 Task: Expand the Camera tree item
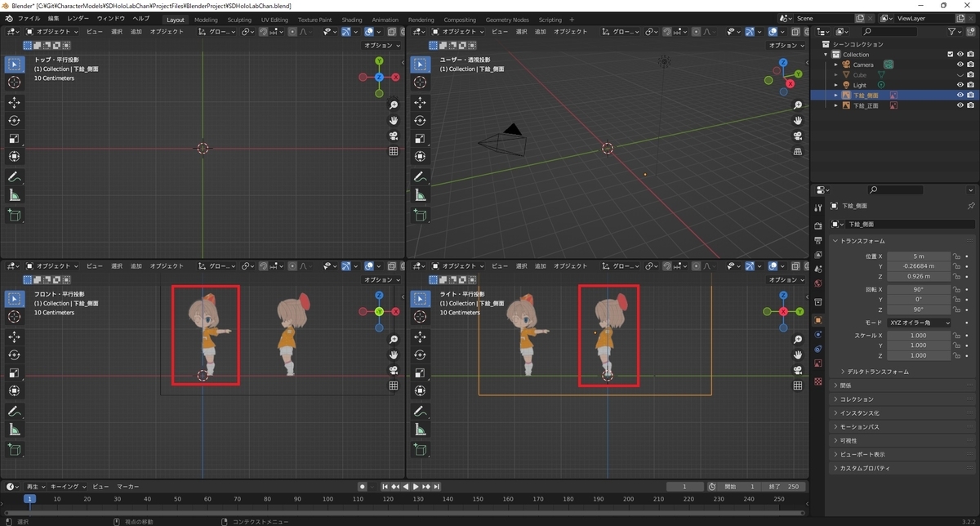tap(836, 65)
